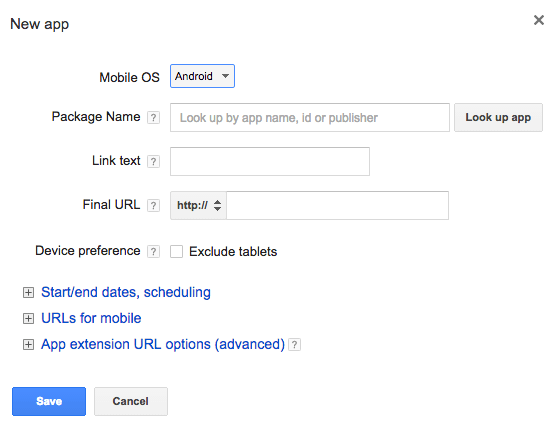Enable the Exclude tablets checkbox

177,251
